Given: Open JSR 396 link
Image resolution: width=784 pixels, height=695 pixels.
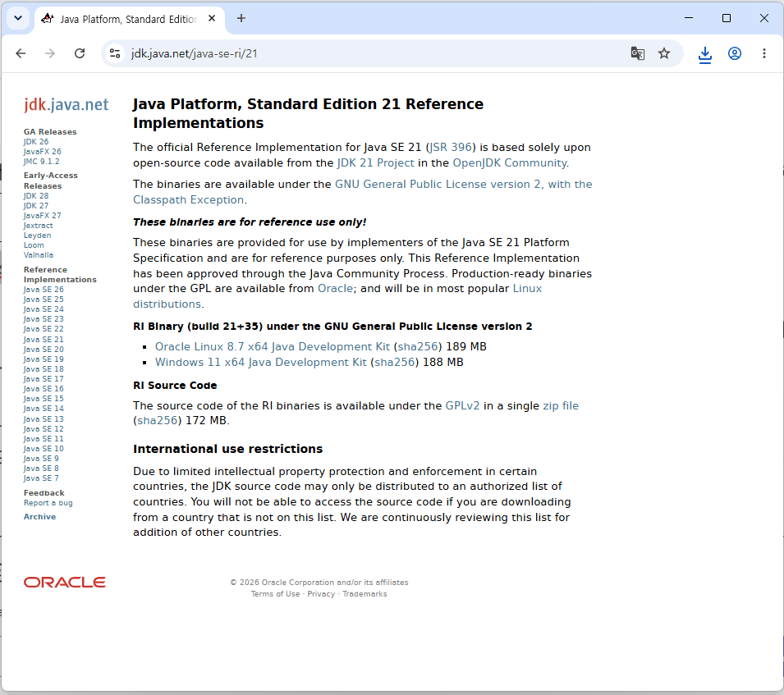Looking at the screenshot, I should [x=451, y=148].
